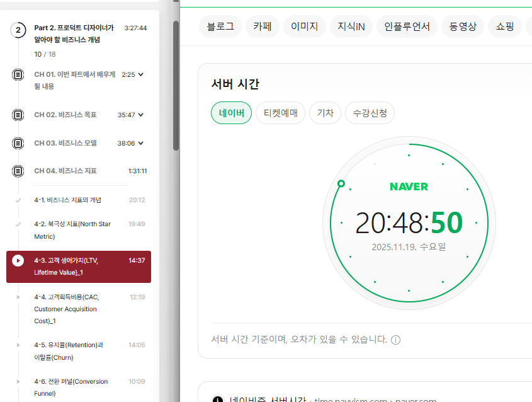The height and width of the screenshot is (402, 532).
Task: Click small play triangle beside lesson 4-5
Action: tap(18, 345)
